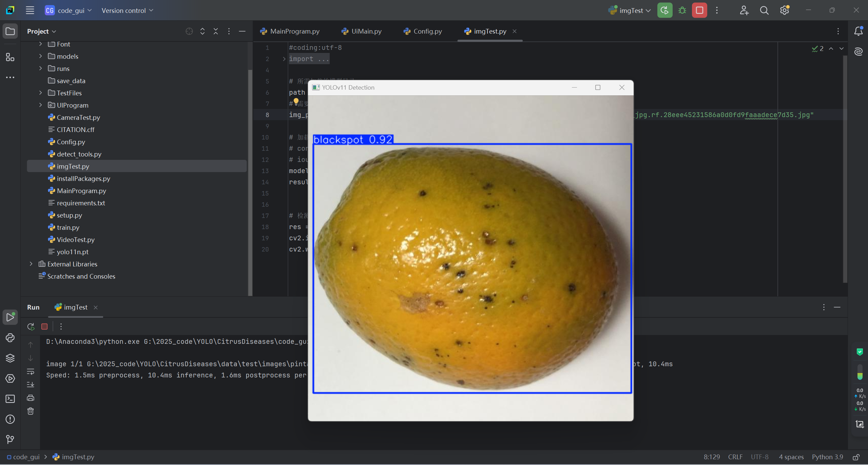Open Services tool window

pos(10,378)
